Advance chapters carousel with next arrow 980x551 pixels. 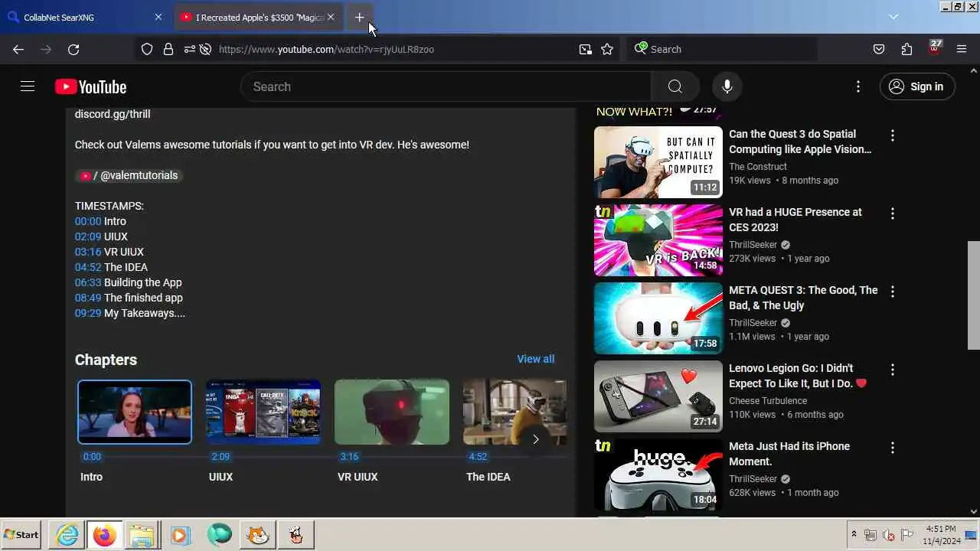point(535,439)
